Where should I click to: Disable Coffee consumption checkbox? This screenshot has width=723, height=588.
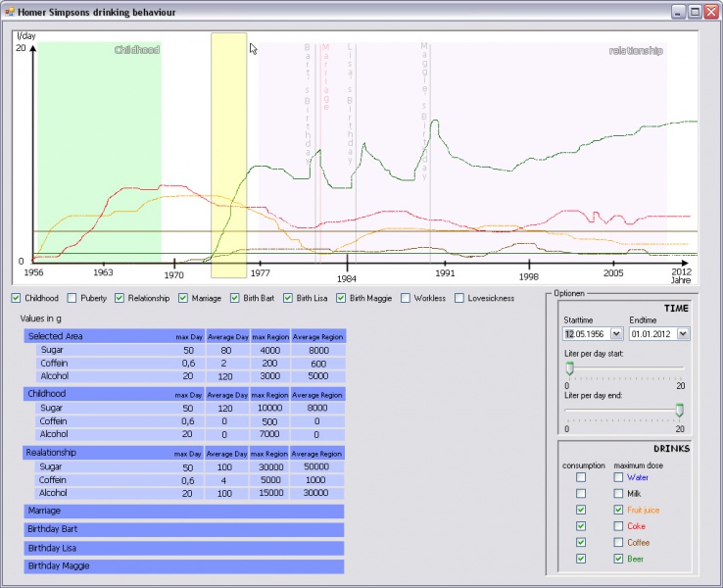tap(581, 542)
